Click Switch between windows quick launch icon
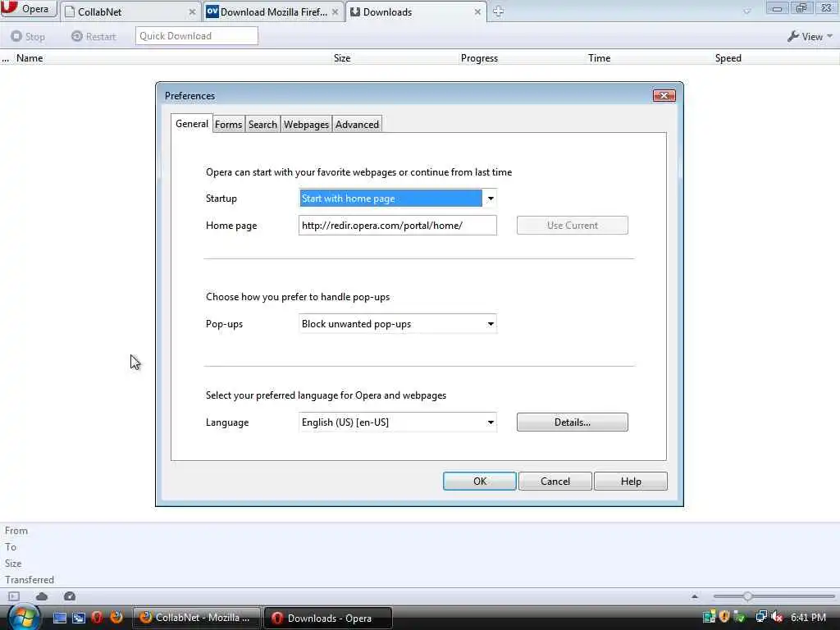Screen dimensions: 840x630 (x=79, y=618)
